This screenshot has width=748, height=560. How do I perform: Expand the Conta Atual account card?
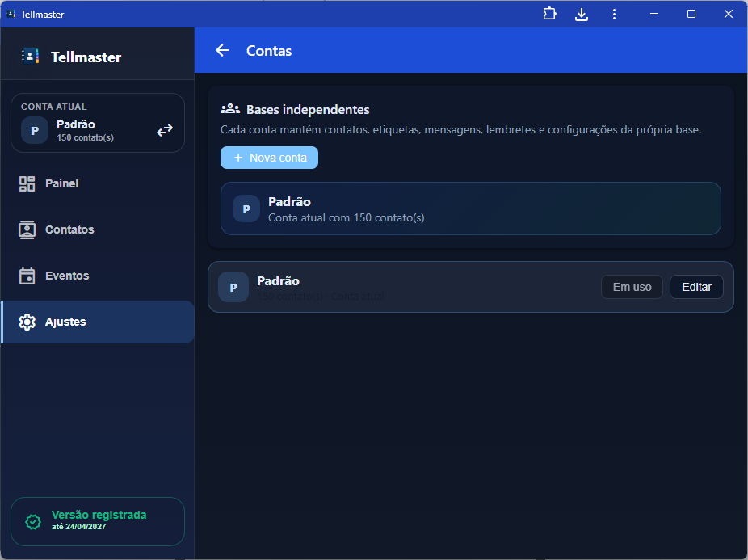tap(97, 123)
